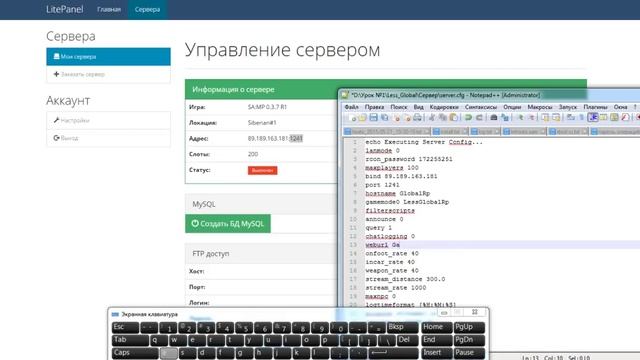Open the Поиск menu
The width and height of the screenshot is (640, 360).
click(x=399, y=107)
